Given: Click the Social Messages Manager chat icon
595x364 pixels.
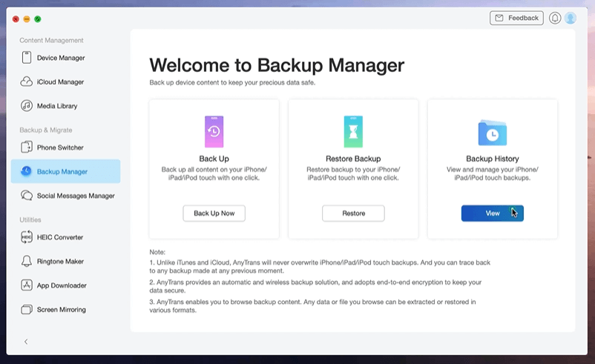Looking at the screenshot, I should 27,196.
